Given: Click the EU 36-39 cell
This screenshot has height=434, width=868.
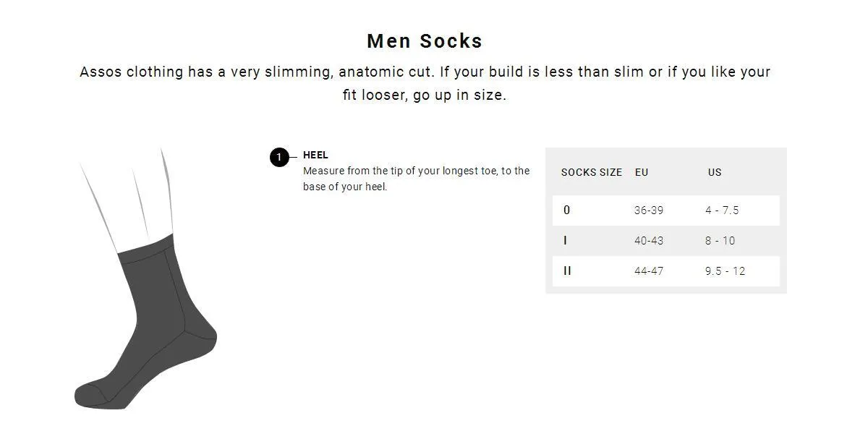Looking at the screenshot, I should (649, 210).
